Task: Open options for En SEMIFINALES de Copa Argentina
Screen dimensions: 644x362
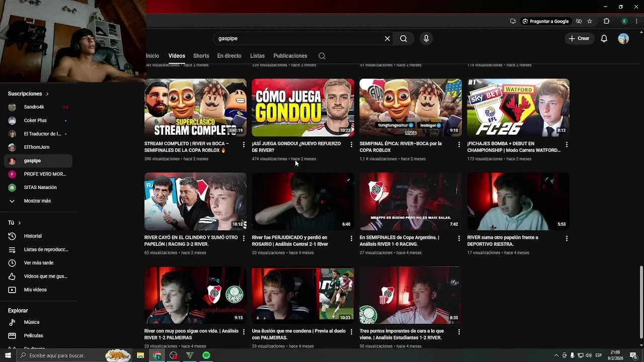Action: pyautogui.click(x=459, y=239)
